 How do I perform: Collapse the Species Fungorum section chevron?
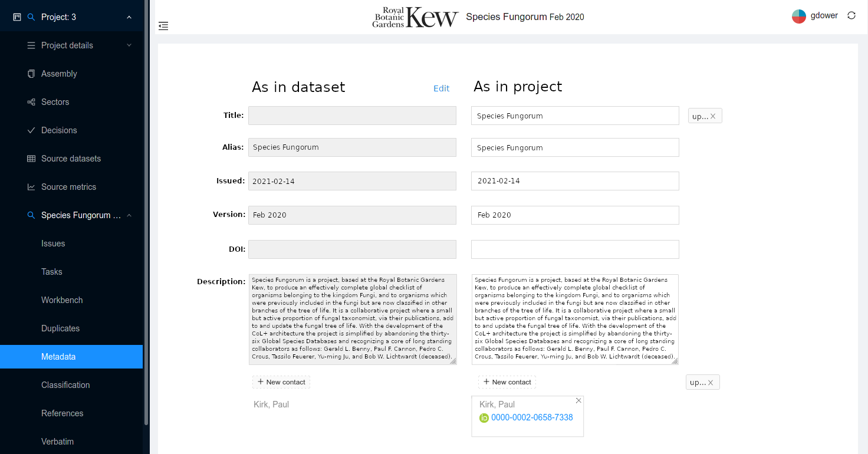pos(129,215)
